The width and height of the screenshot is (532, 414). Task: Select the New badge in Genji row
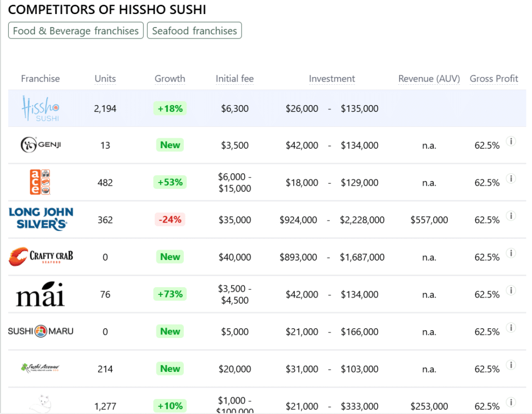pyautogui.click(x=170, y=145)
